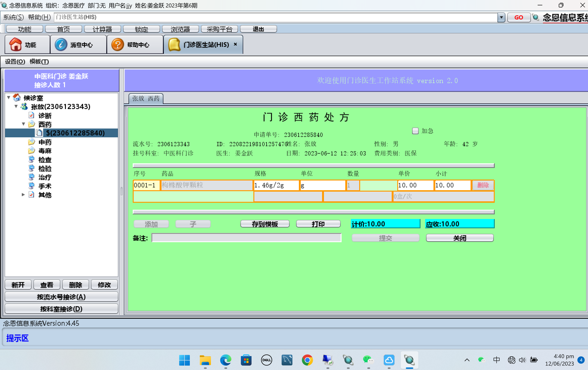Click the 手术 computer icon
The width and height of the screenshot is (588, 370).
click(32, 186)
